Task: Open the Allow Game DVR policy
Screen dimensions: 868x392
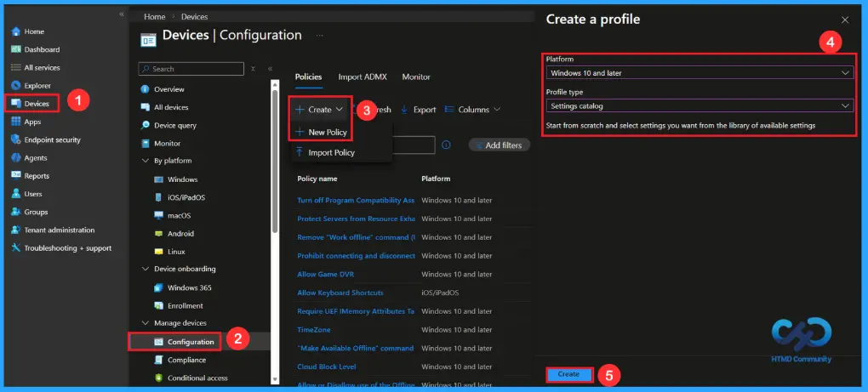Action: pyautogui.click(x=325, y=275)
